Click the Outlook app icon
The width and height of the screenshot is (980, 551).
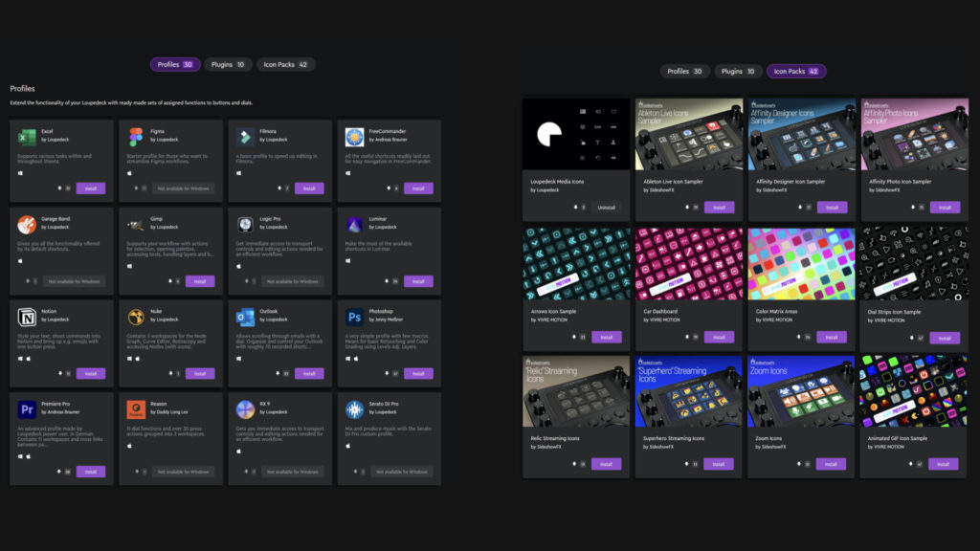[245, 317]
